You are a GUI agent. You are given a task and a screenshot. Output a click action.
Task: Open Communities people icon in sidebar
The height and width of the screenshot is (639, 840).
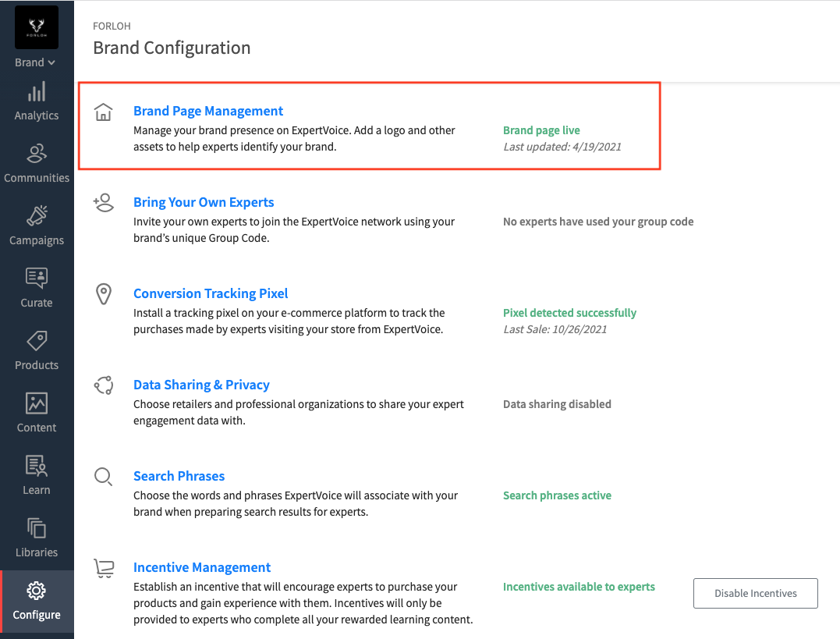point(37,154)
